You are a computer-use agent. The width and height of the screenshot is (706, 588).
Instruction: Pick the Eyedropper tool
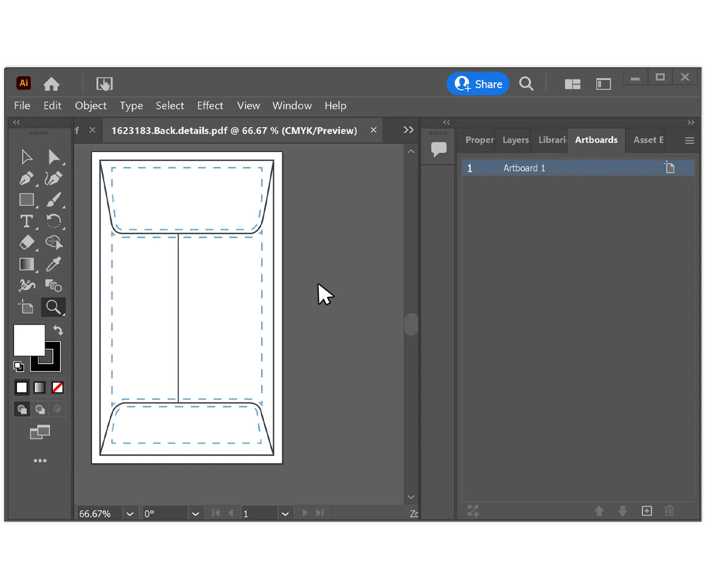(x=54, y=264)
